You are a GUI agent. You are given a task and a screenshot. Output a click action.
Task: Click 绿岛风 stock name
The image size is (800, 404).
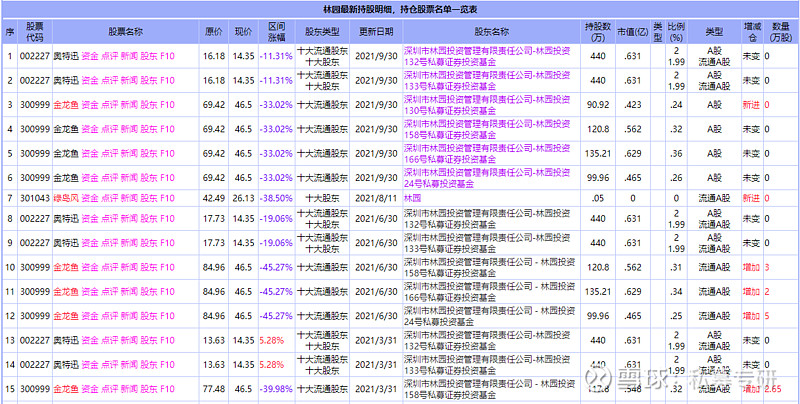pyautogui.click(x=66, y=197)
